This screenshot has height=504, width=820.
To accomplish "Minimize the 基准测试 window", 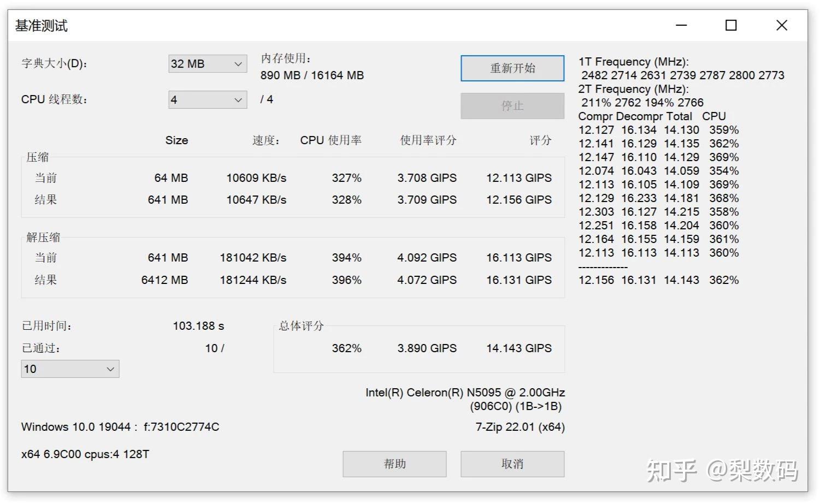I will 681,25.
